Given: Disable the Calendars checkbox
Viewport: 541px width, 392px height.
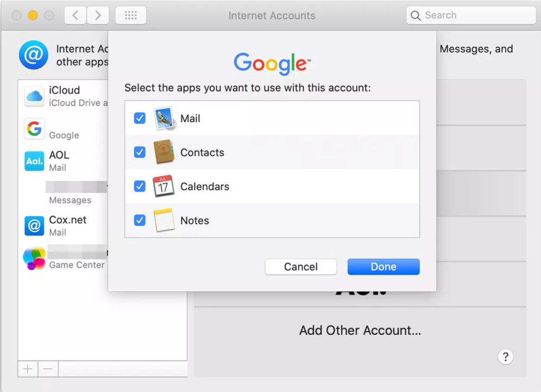Looking at the screenshot, I should 139,186.
